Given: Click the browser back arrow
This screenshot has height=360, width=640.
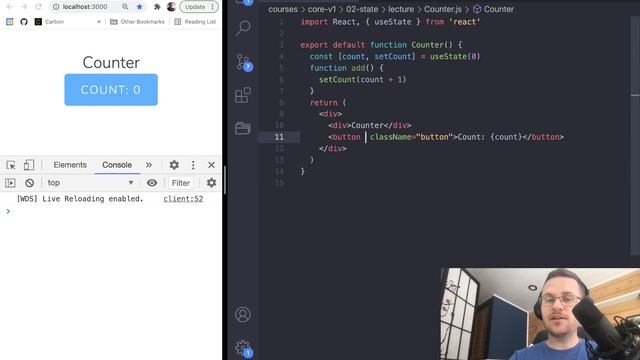Looking at the screenshot, I should coord(10,7).
